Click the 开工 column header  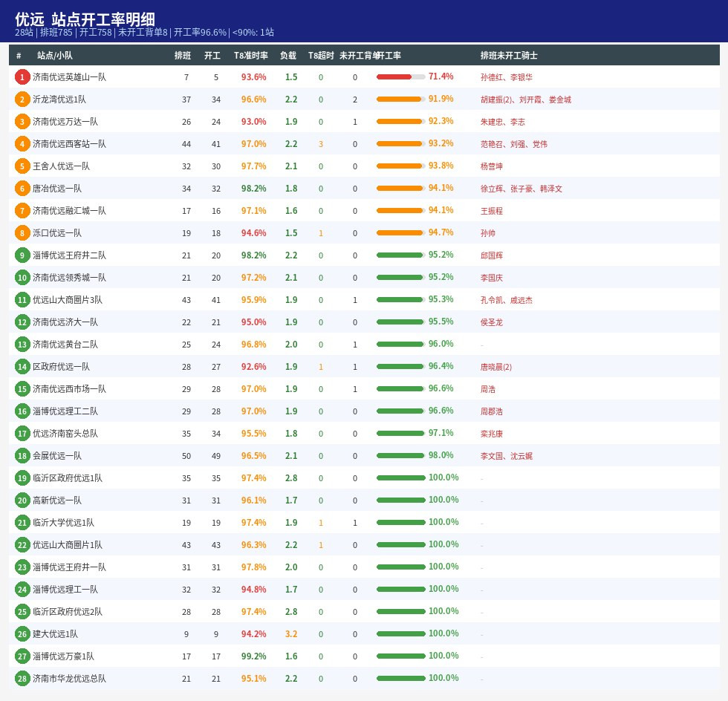click(212, 56)
